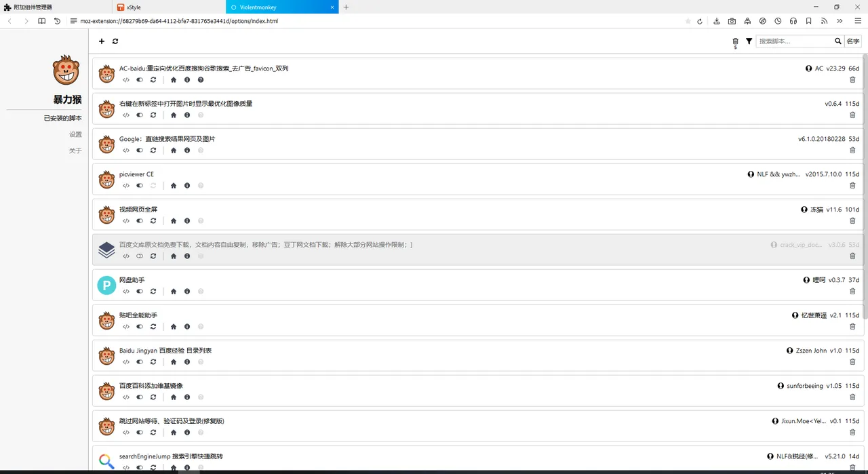Click the 网盘助手 P script icon
The height and width of the screenshot is (474, 868).
(x=106, y=285)
